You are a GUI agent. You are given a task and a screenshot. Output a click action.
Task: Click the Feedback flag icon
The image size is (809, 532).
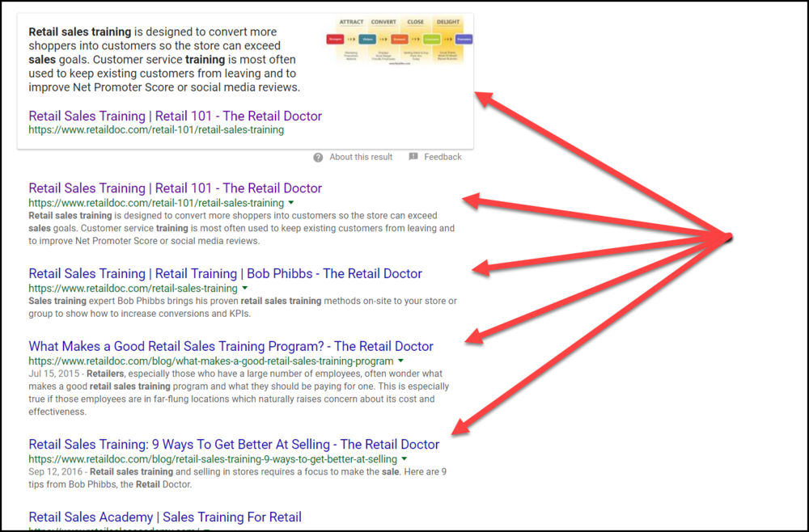click(413, 157)
